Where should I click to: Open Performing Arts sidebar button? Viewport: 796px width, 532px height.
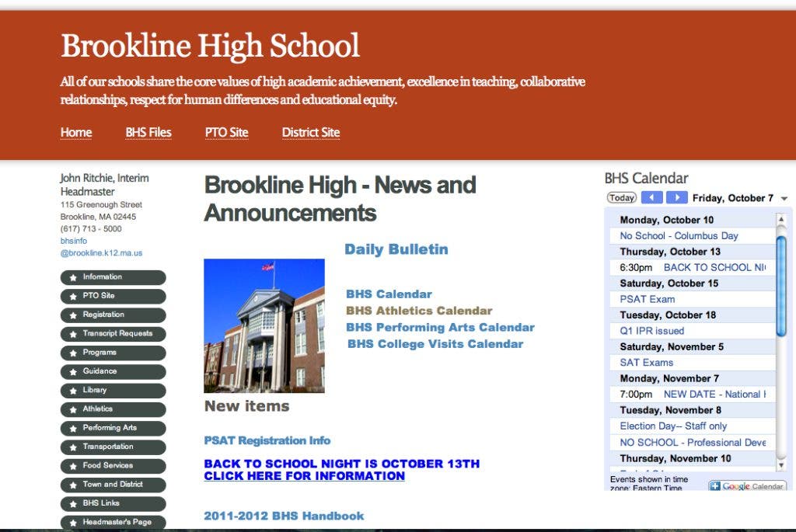click(x=113, y=428)
